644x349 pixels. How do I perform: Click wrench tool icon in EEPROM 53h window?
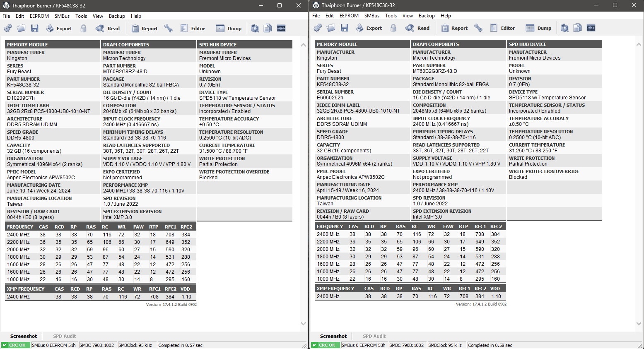coord(478,28)
